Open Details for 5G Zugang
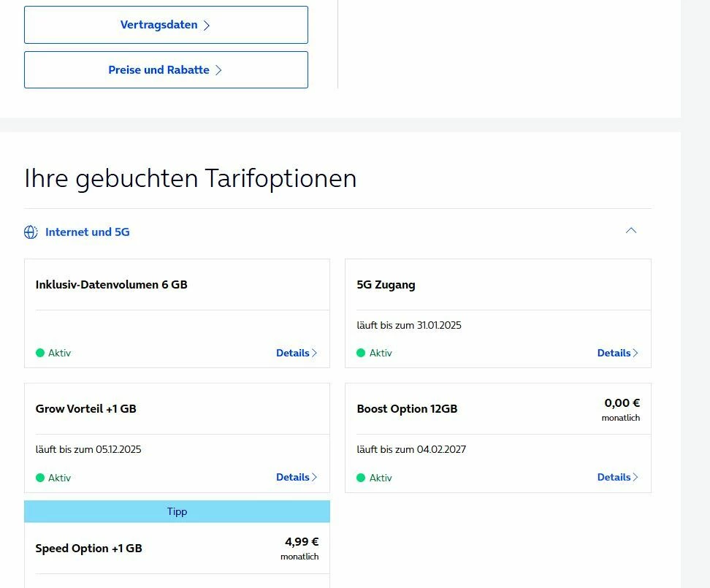Viewport: 710px width, 588px height. coord(617,353)
